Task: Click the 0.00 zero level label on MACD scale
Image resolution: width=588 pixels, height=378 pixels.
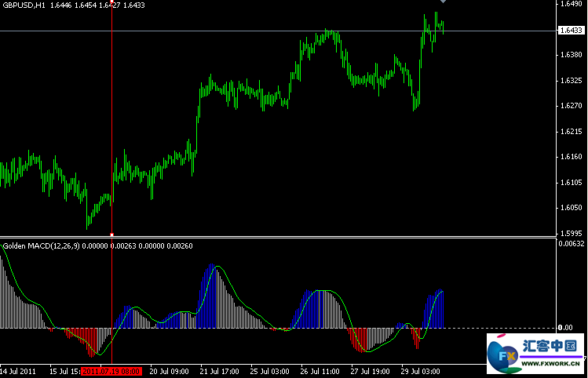Action: [x=565, y=327]
